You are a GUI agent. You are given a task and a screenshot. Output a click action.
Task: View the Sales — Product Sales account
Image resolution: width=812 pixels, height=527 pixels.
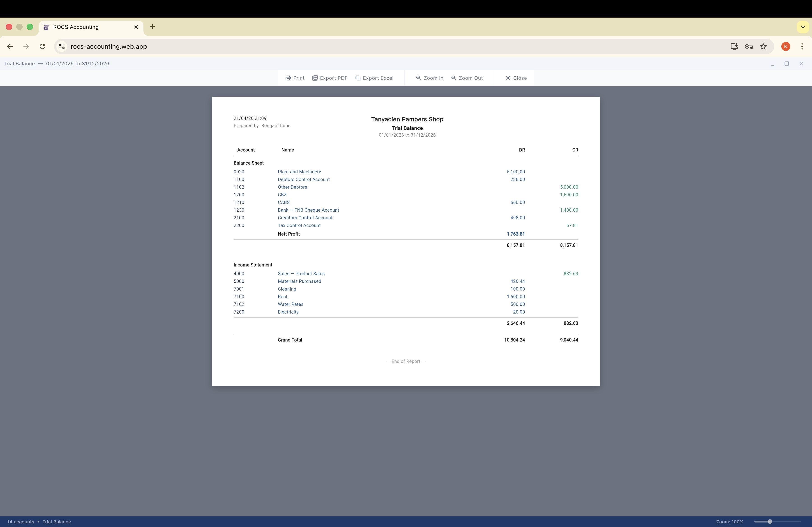[x=301, y=273]
